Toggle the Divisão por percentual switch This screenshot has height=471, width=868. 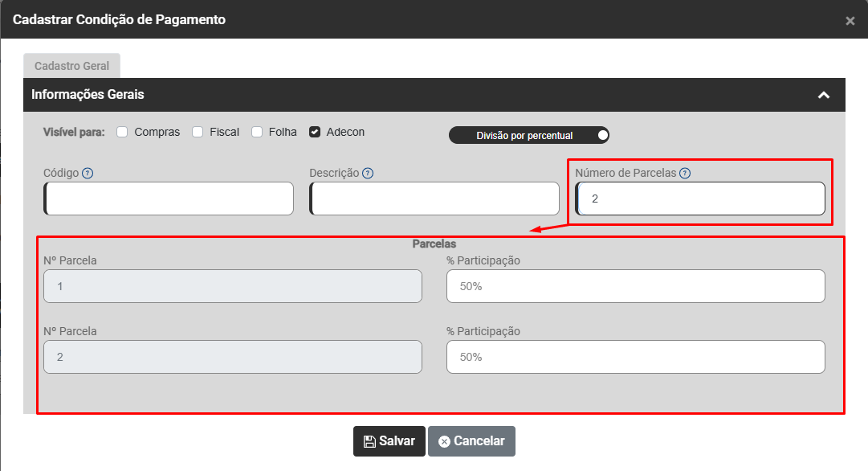tap(602, 135)
